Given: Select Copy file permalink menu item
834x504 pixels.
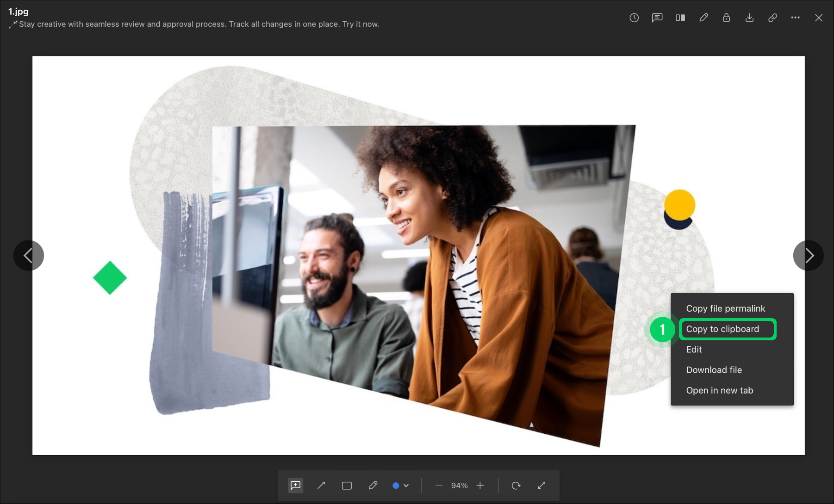Looking at the screenshot, I should click(x=725, y=308).
